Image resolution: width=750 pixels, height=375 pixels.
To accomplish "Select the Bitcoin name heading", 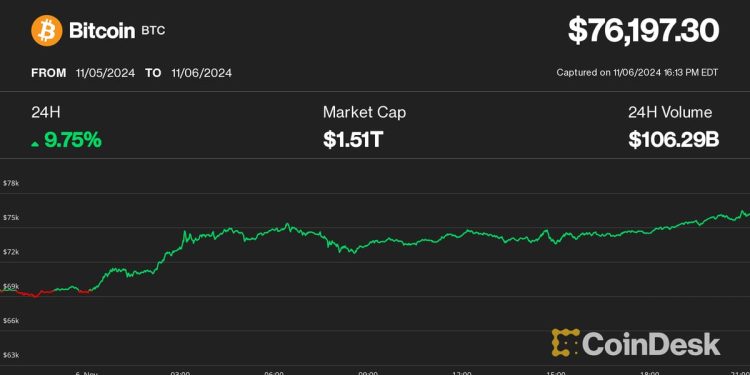I will click(x=102, y=31).
